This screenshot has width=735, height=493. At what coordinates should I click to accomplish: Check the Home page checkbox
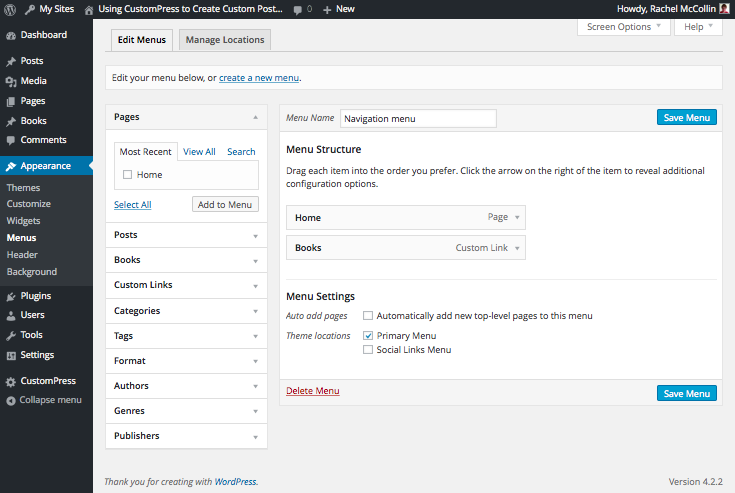[127, 175]
